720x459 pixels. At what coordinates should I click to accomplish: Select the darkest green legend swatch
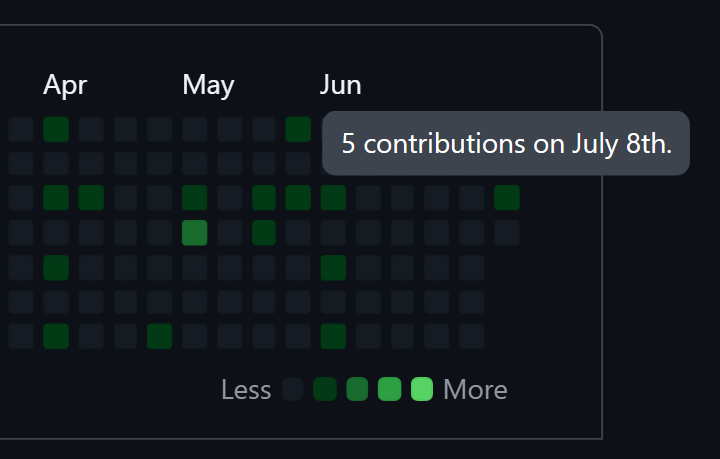325,389
